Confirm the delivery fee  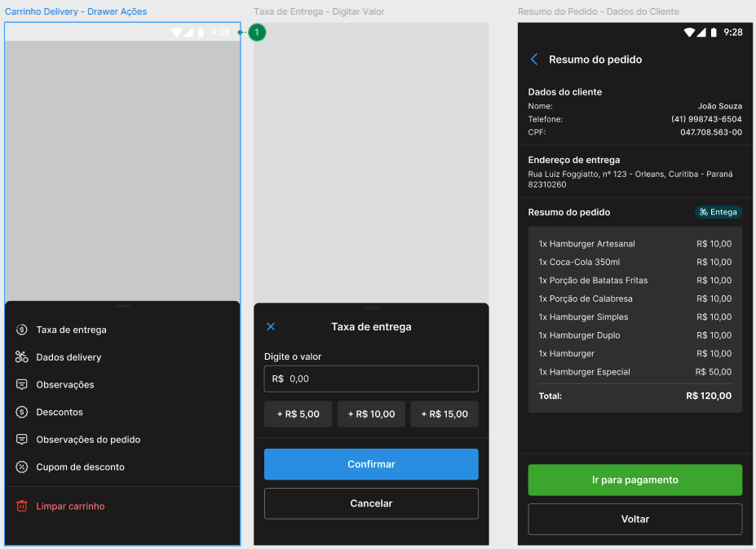[371, 464]
